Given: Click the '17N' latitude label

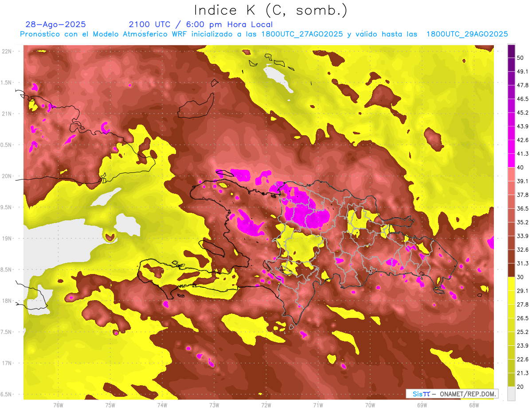Looking at the screenshot, I should pos(7,363).
